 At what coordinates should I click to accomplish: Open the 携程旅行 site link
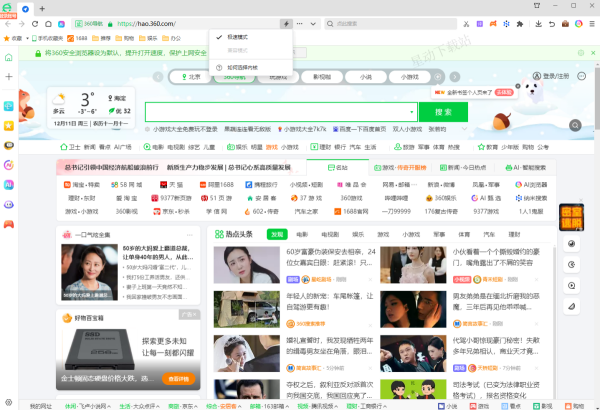point(261,185)
